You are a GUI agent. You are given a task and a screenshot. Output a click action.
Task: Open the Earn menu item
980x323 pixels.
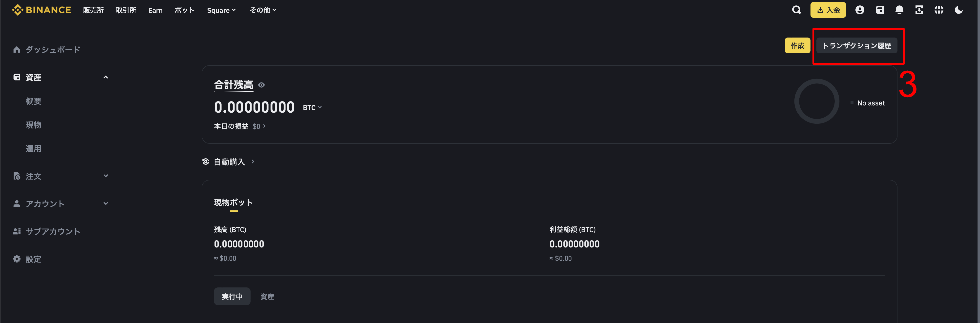pos(155,10)
